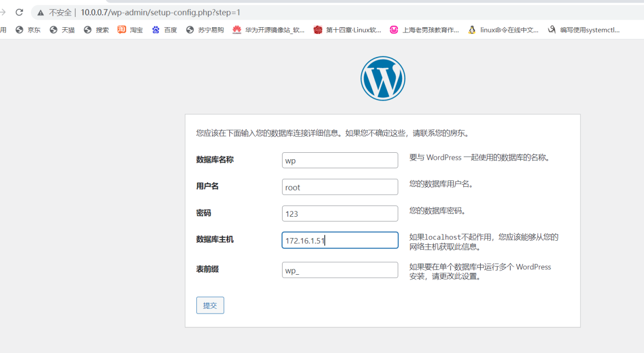Image resolution: width=644 pixels, height=353 pixels.
Task: Click the 表前缀 label
Action: click(207, 269)
